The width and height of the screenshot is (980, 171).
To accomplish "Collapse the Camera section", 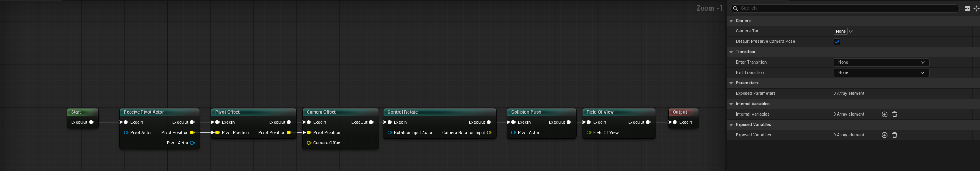I will (731, 21).
